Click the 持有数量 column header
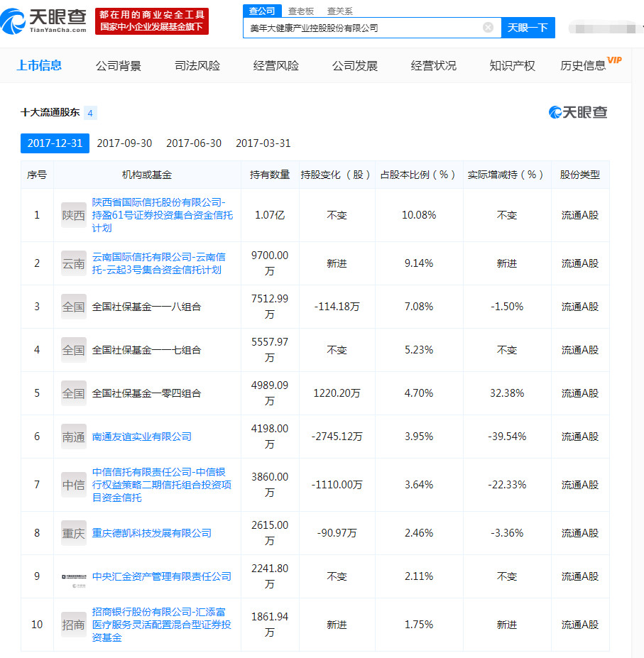 (270, 175)
